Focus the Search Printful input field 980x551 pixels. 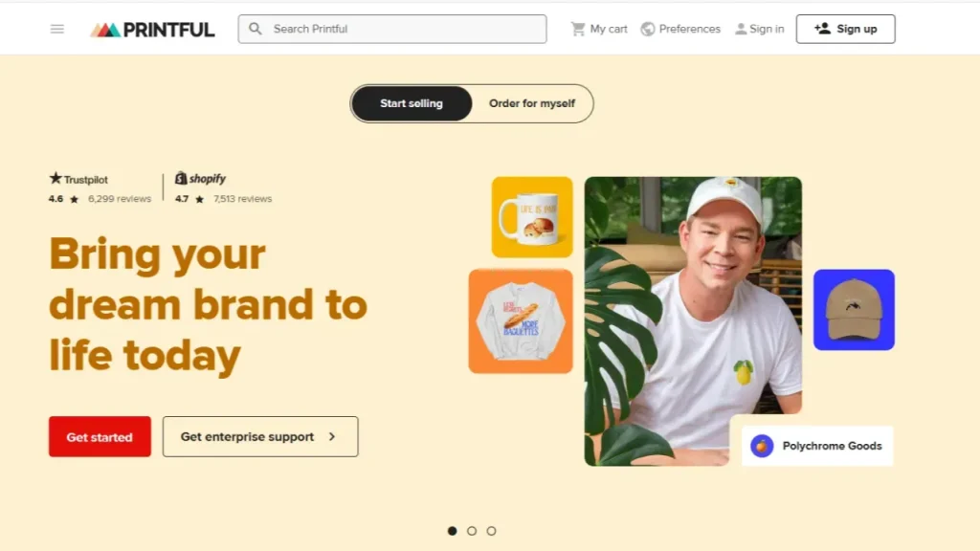tap(391, 29)
